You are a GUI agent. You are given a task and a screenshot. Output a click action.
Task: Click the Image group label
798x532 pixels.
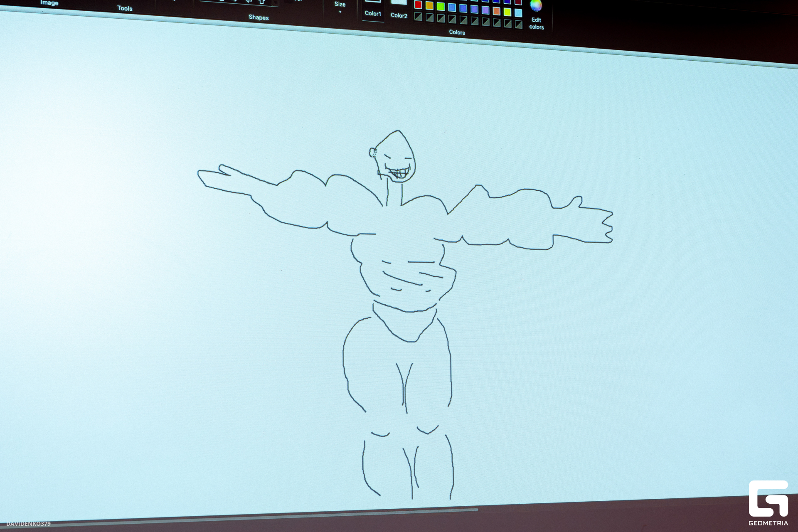tap(49, 3)
